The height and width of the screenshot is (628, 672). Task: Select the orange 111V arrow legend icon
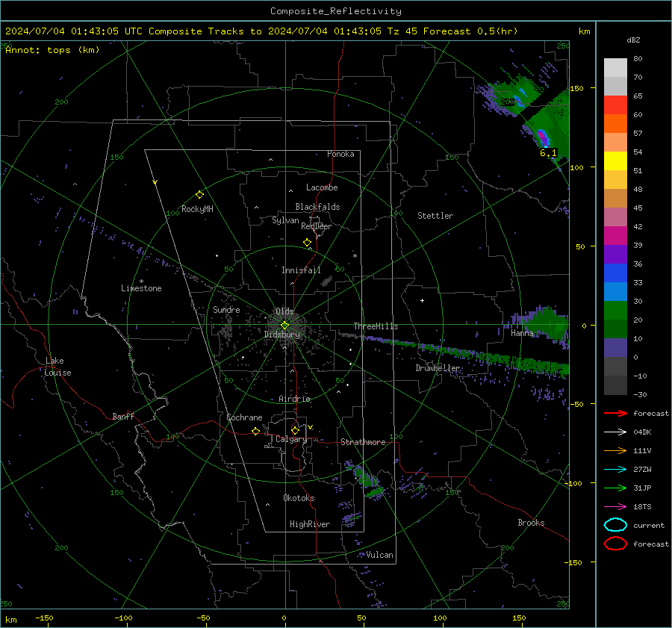(615, 450)
